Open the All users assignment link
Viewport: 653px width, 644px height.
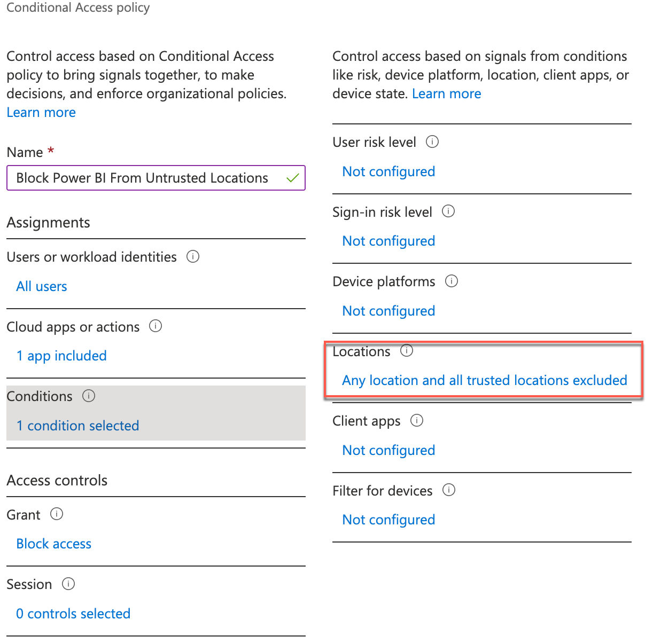[x=42, y=287]
